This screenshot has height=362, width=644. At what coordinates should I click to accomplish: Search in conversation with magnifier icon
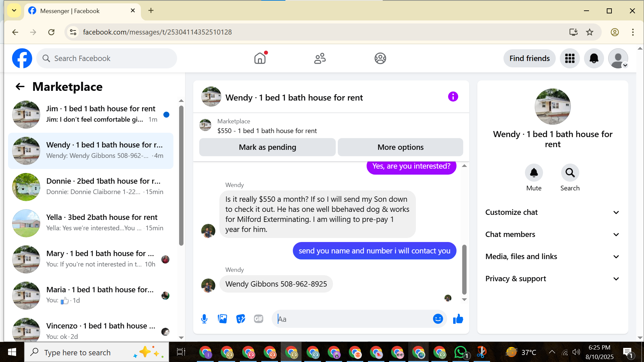pos(570,173)
